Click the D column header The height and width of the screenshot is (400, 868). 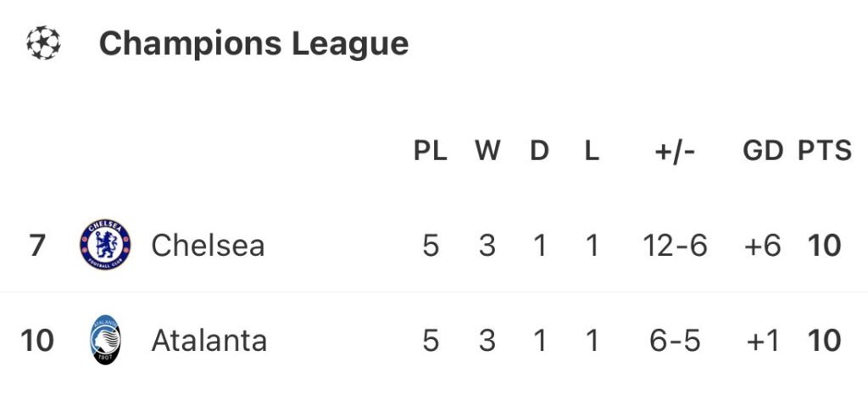pyautogui.click(x=540, y=151)
